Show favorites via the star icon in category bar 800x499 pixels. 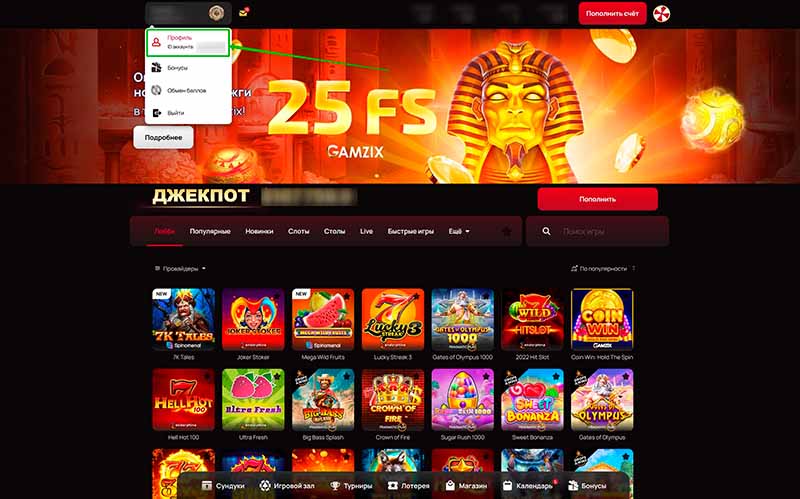click(x=507, y=232)
